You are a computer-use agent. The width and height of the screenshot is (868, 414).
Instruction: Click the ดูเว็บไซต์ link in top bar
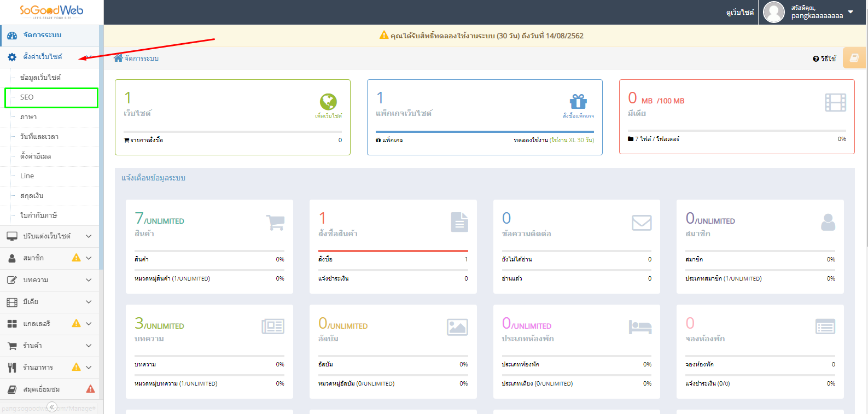tap(740, 12)
